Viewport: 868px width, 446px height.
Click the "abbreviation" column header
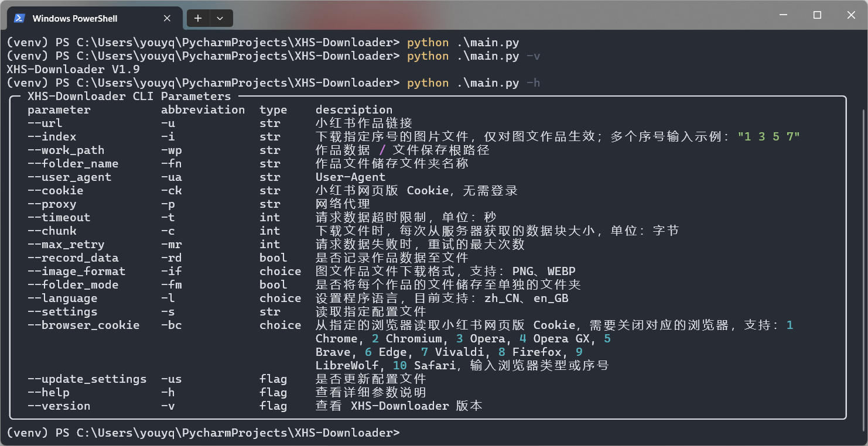203,110
